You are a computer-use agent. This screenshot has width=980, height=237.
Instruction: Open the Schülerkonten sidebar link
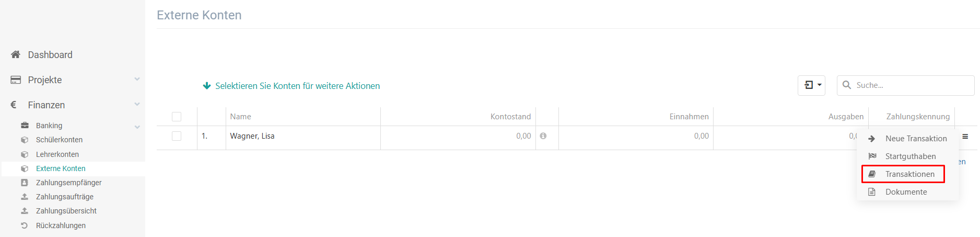click(x=59, y=140)
